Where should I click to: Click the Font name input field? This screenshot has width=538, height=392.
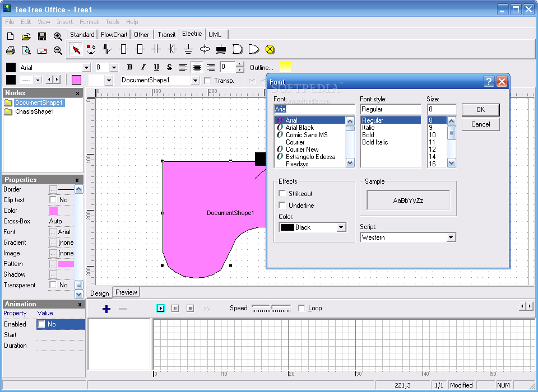(x=314, y=109)
